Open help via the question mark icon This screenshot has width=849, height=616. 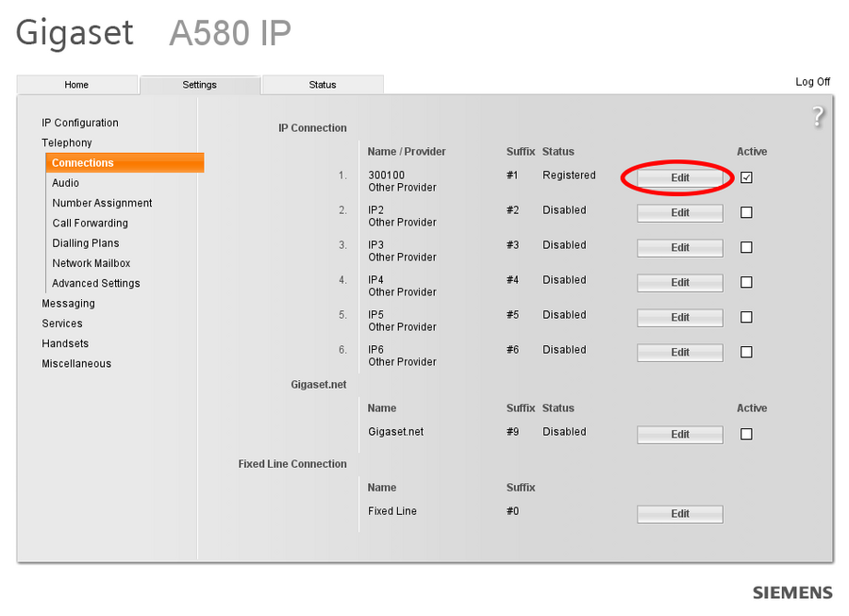click(x=819, y=115)
